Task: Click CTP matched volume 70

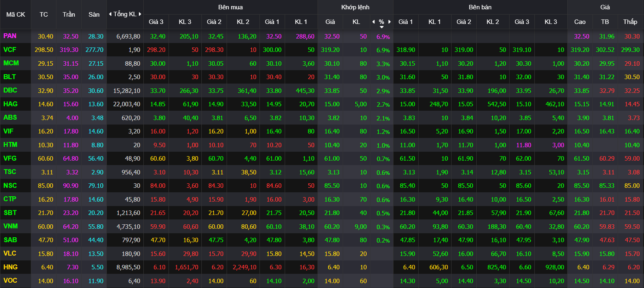Action: pos(363,200)
